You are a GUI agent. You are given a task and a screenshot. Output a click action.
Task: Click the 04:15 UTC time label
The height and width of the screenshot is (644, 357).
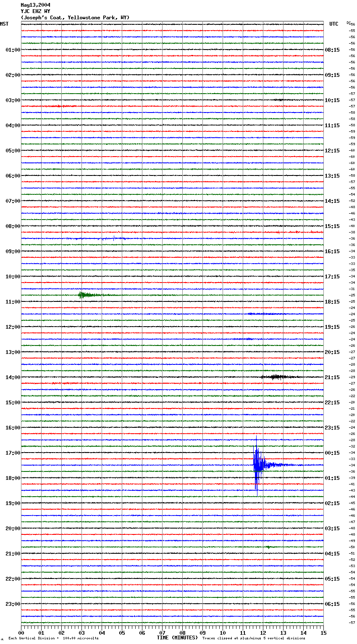pos(332,554)
